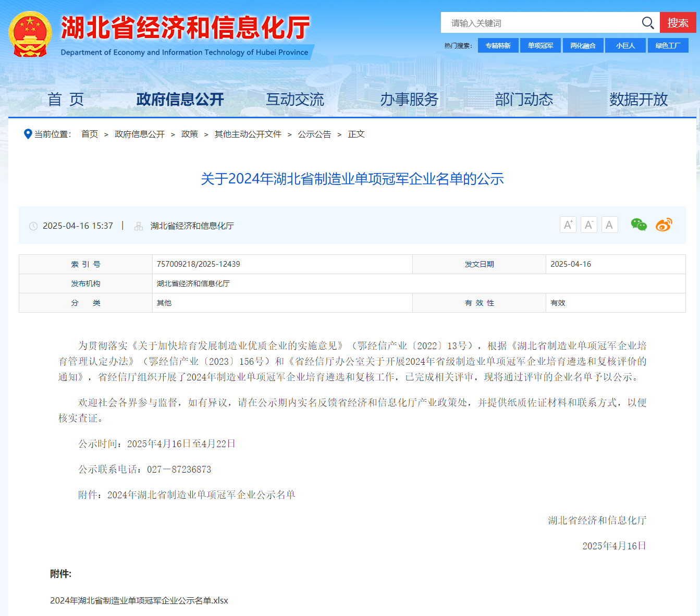Viewport: 700px width, 616px height.
Task: Open the 部门动态 navigation tab
Action: [524, 99]
